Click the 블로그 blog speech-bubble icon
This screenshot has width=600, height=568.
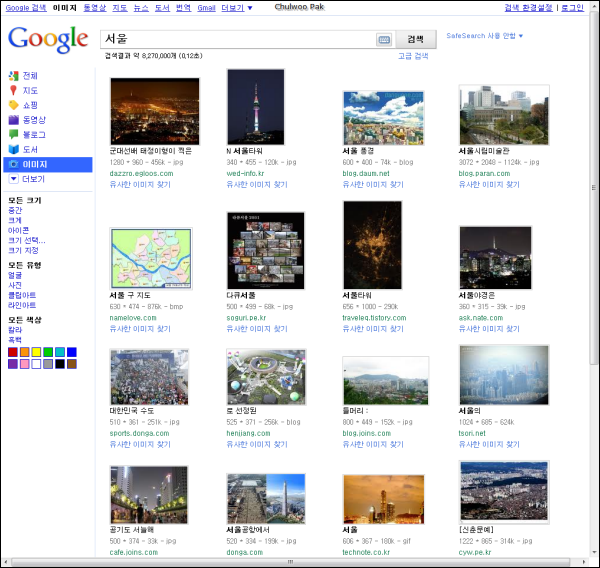coord(13,134)
